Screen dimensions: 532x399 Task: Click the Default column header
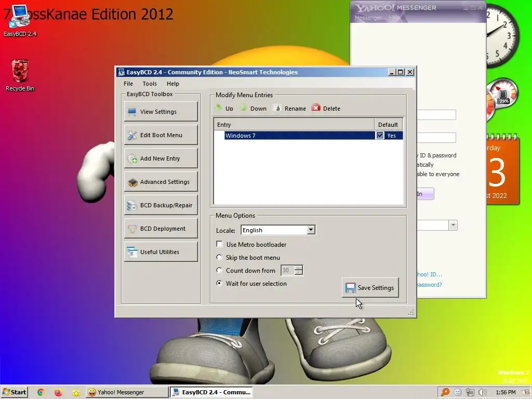(388, 125)
